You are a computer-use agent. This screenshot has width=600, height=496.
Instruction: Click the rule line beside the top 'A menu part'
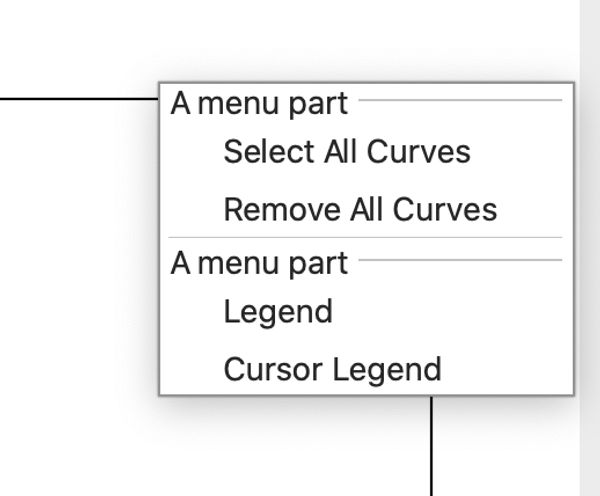coord(460,100)
